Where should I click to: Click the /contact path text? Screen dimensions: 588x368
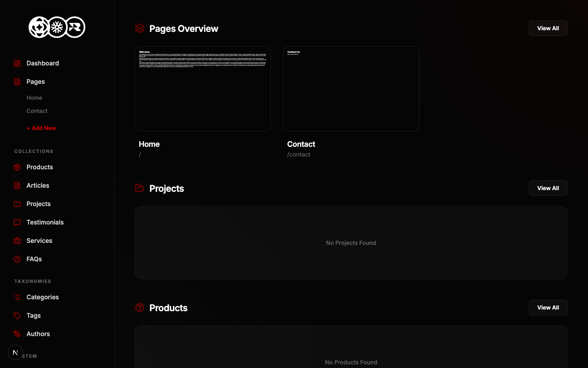[x=298, y=155]
